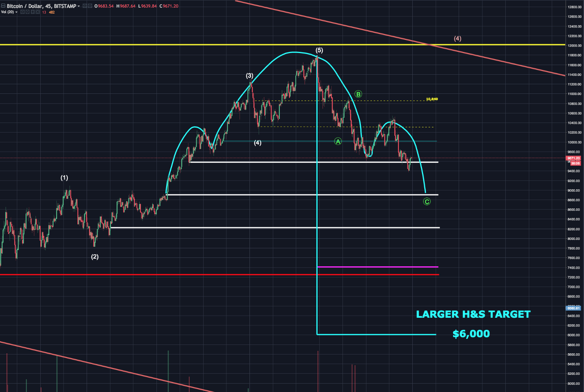Image resolution: width=584 pixels, height=392 pixels.
Task: Click the Vol value 482 in orange
Action: click(x=52, y=12)
